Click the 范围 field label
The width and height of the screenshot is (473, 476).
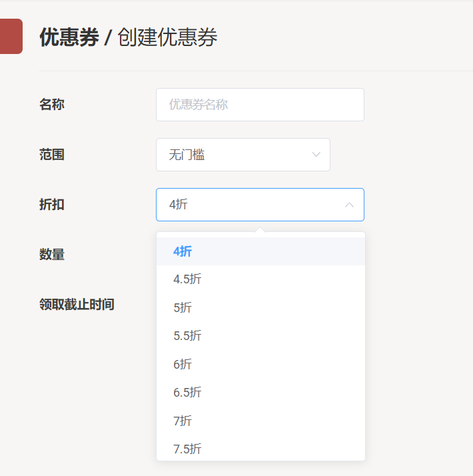52,155
